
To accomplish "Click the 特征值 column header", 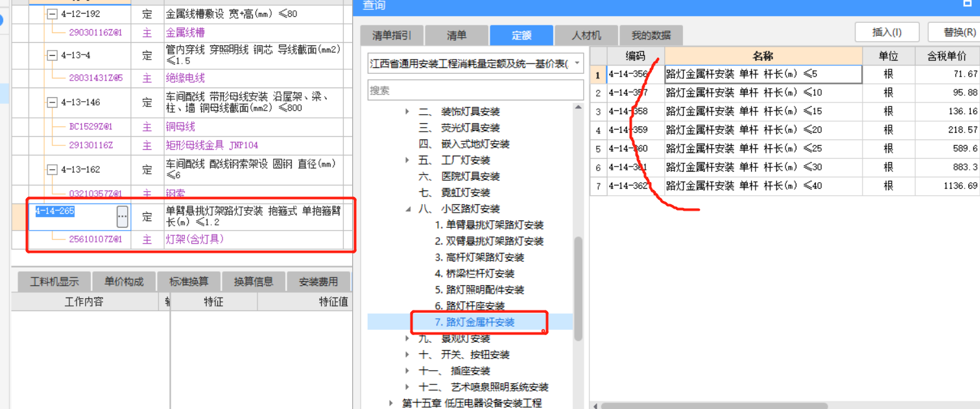I will [305, 301].
